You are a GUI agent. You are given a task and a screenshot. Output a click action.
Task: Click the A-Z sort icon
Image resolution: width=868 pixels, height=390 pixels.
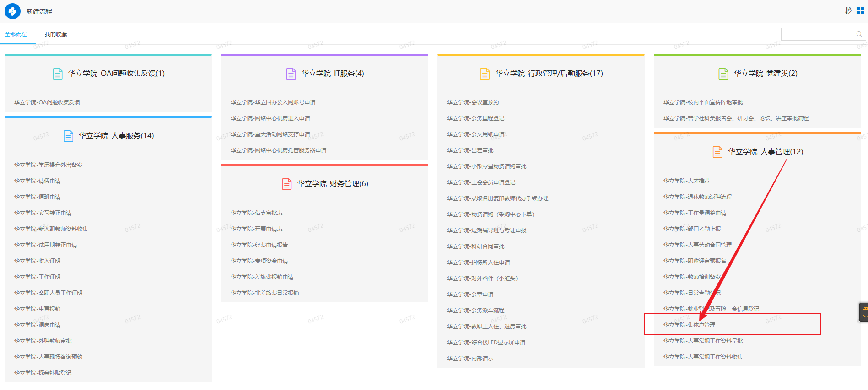pos(848,11)
